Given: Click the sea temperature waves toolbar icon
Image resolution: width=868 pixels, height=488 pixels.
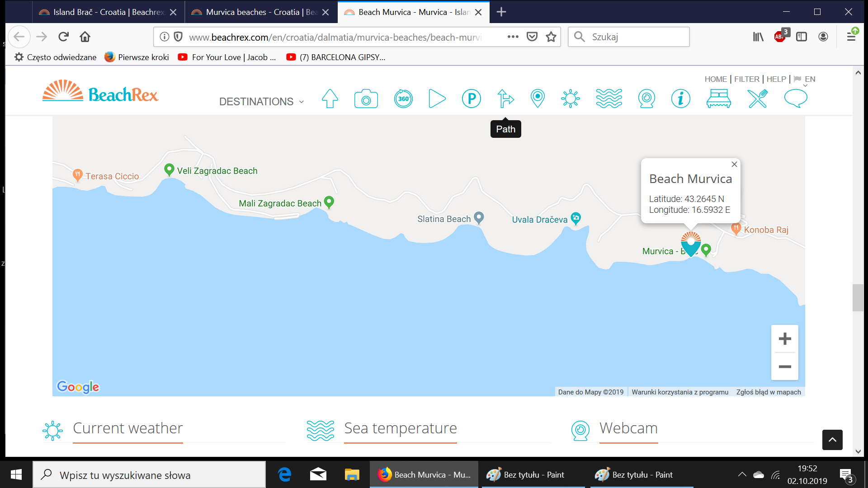Looking at the screenshot, I should (x=609, y=99).
